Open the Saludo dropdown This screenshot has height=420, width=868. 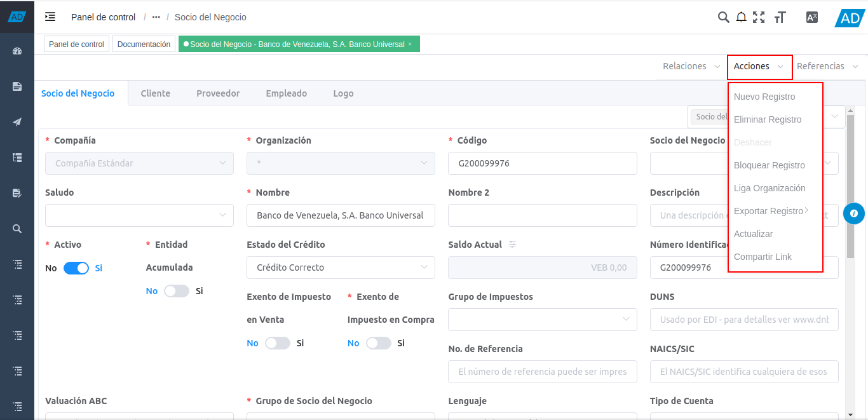(x=139, y=215)
